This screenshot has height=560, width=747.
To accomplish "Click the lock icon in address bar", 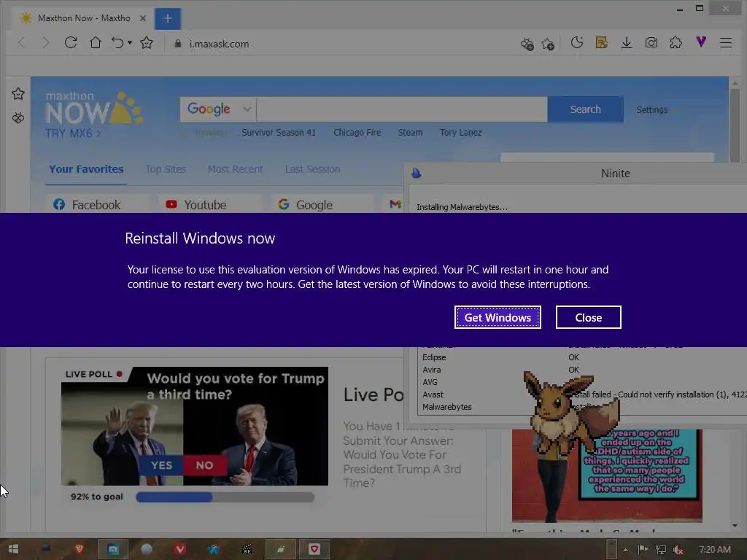I will (178, 43).
